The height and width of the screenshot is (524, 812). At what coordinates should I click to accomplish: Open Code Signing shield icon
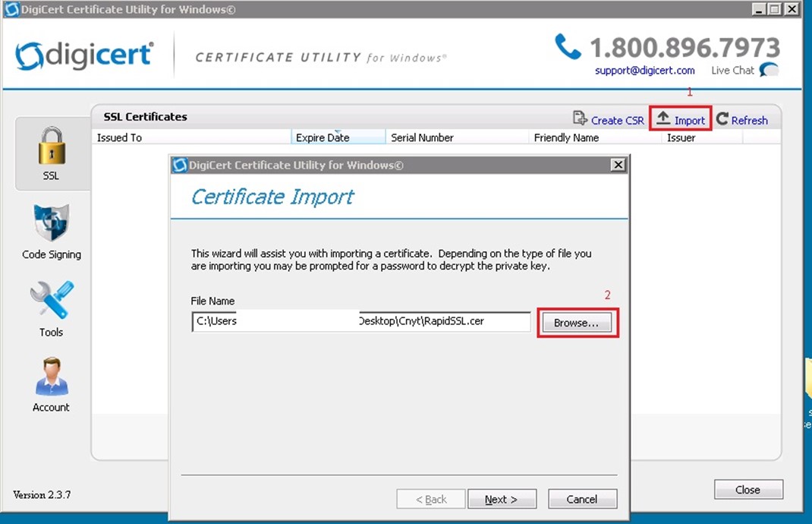[51, 223]
